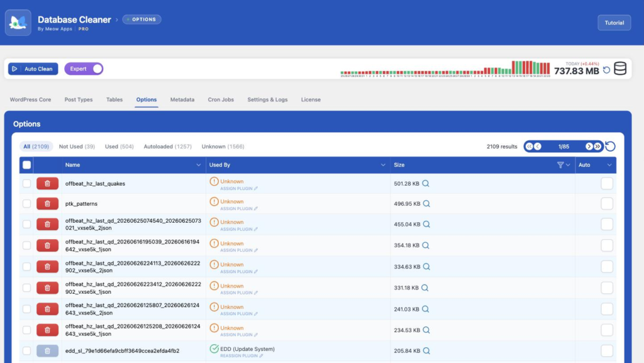Screen dimensions: 644x363
Task: Inspect 205.84 KB value with magnifier
Action: click(x=426, y=351)
